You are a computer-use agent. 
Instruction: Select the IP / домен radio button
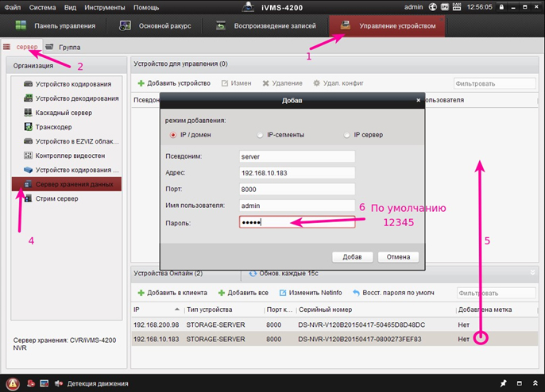click(x=172, y=135)
